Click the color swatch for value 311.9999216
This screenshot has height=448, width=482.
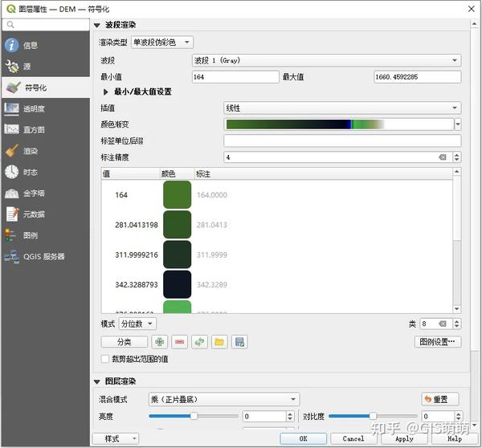[177, 255]
